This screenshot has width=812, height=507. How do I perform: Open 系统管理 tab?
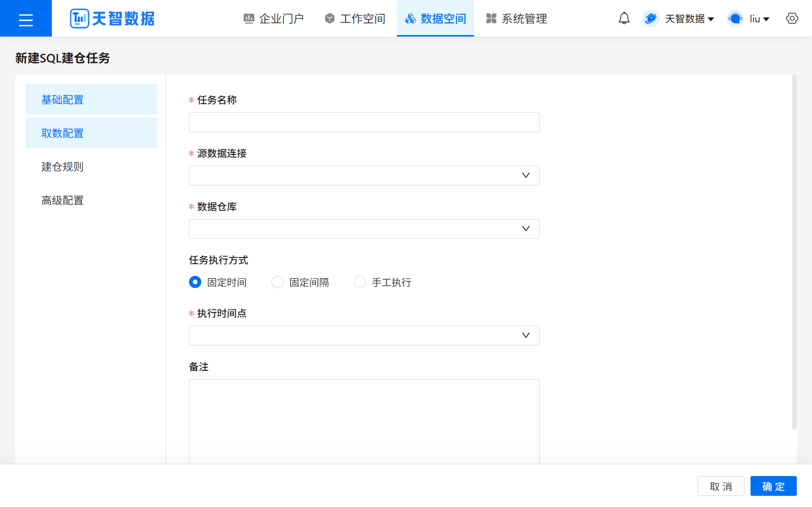point(517,19)
